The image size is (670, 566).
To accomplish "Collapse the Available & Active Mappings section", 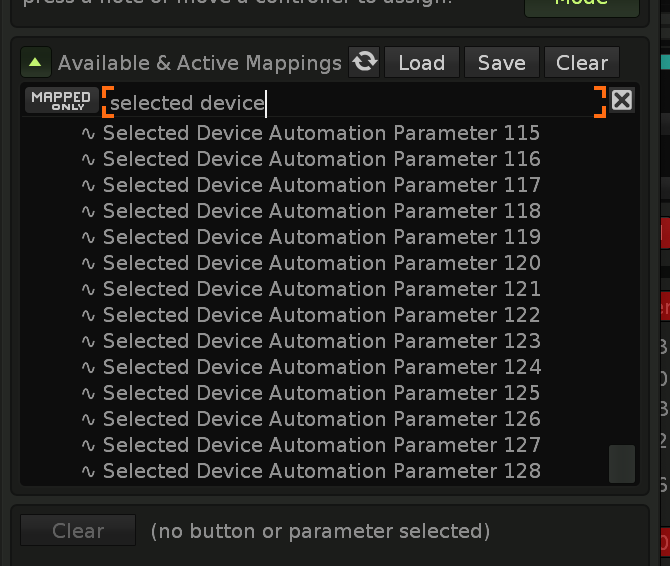I will tap(36, 63).
